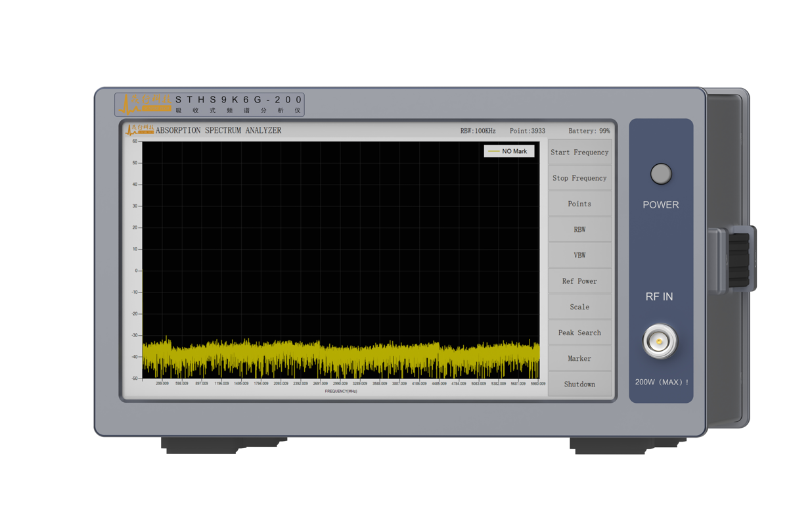Click the RF IN coaxial connector

coord(660,342)
